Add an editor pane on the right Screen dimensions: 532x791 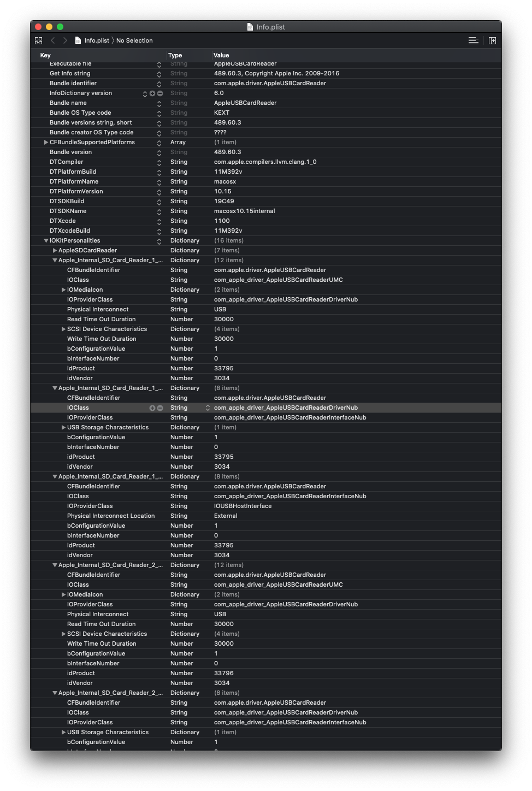pyautogui.click(x=492, y=40)
